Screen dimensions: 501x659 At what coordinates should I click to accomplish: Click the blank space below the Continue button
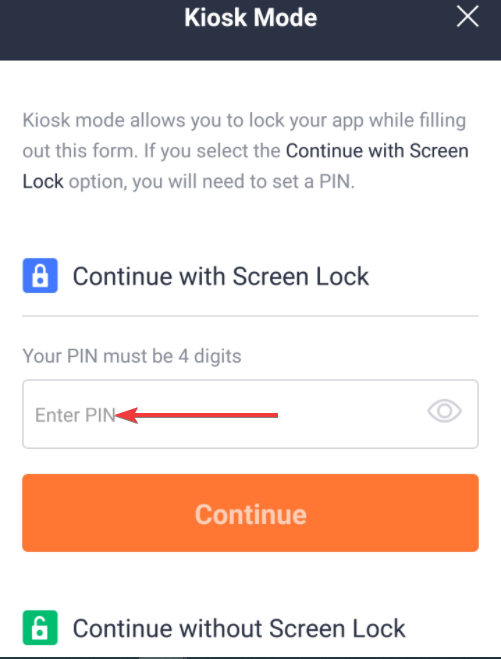coord(250,580)
